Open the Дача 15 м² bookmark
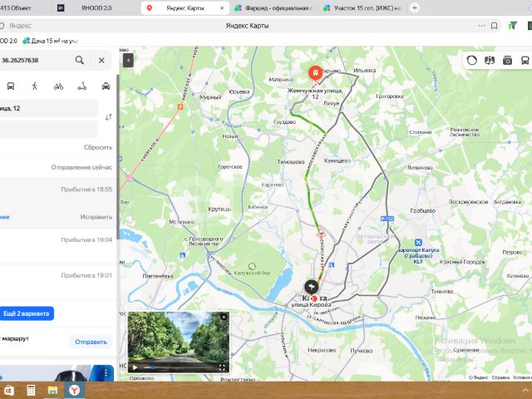The image size is (532, 399). coord(50,41)
